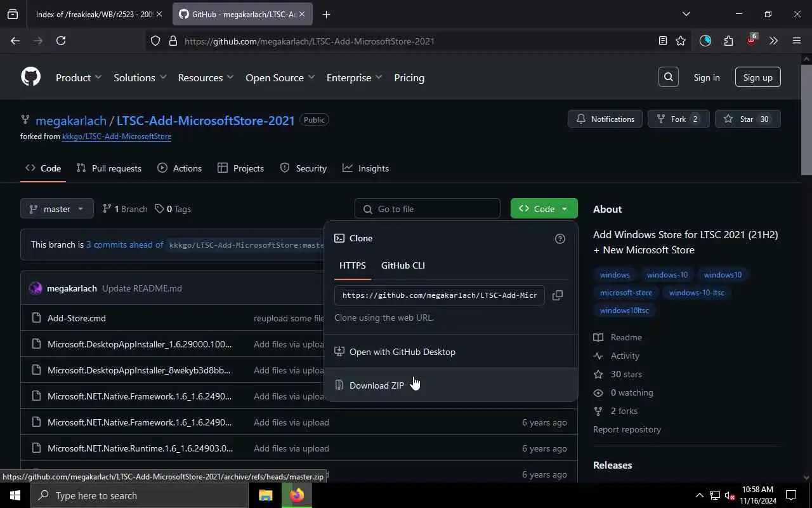Expand the Solutions menu
This screenshot has width=812, height=508.
pos(140,77)
